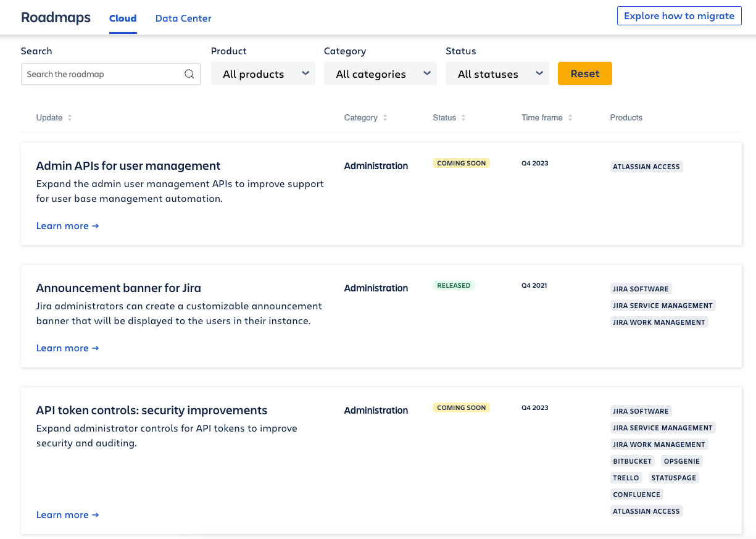The height and width of the screenshot is (539, 756).
Task: Click API token controls: security improvements title
Action: (x=152, y=411)
